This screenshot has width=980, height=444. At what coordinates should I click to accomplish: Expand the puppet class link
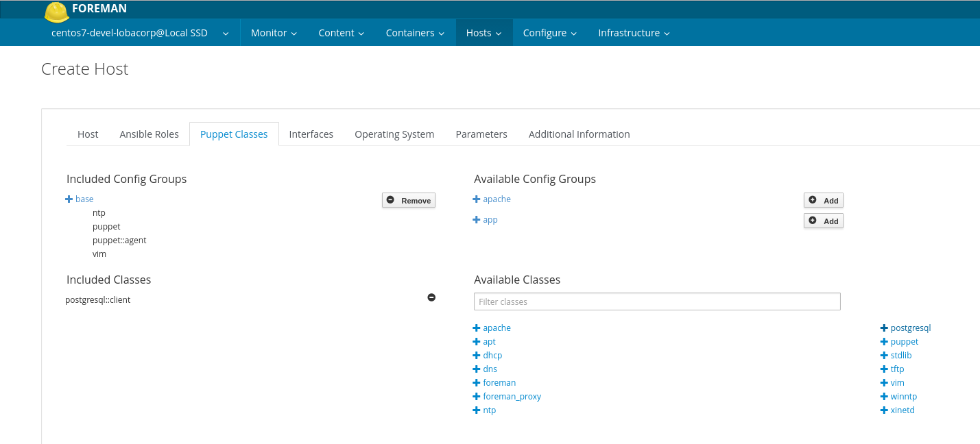coord(905,342)
